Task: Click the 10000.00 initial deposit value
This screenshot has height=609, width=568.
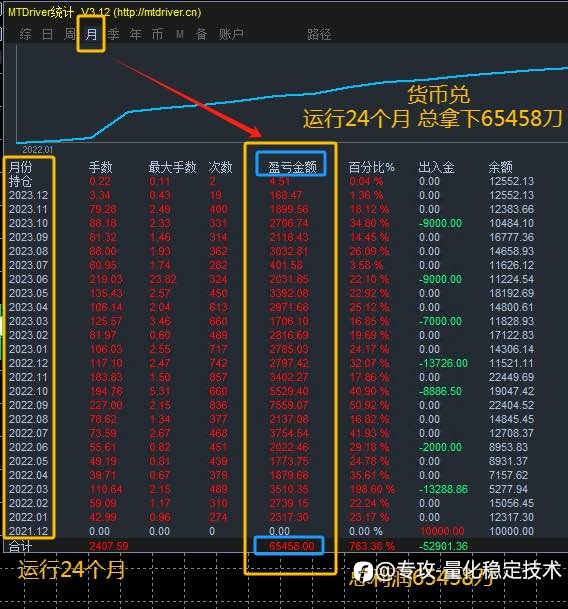Action: [442, 531]
